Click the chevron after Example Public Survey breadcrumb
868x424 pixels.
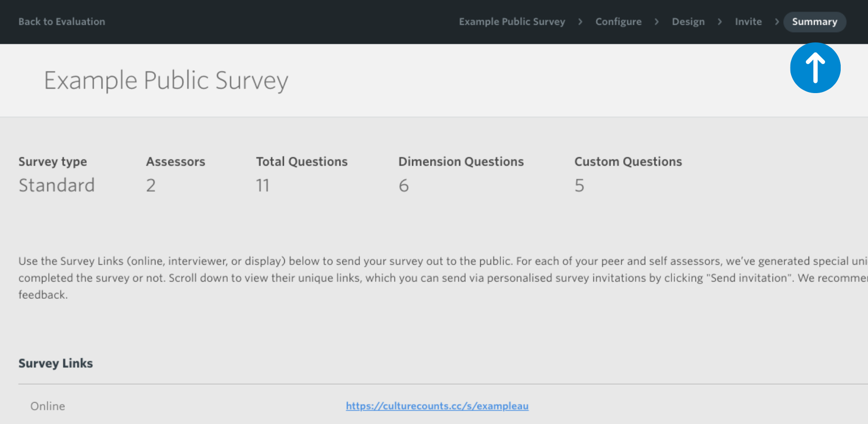coord(580,22)
